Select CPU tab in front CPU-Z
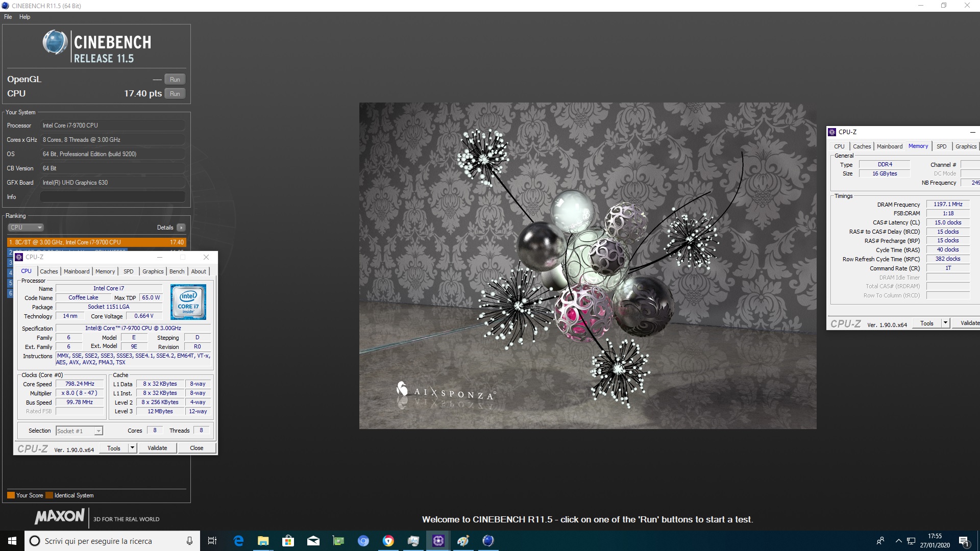This screenshot has width=980, height=551. 27,271
